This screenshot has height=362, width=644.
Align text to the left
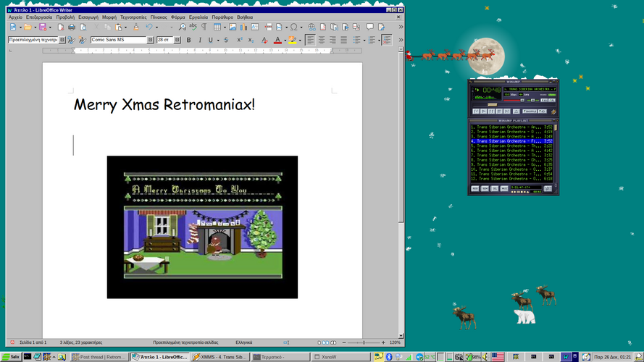coord(310,41)
